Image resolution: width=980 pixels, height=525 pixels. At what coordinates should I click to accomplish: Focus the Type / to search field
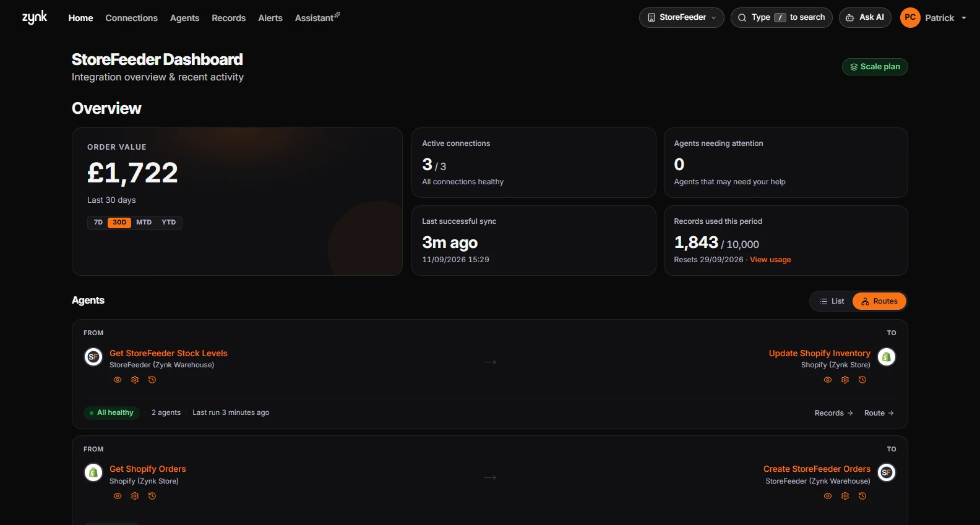pos(781,17)
